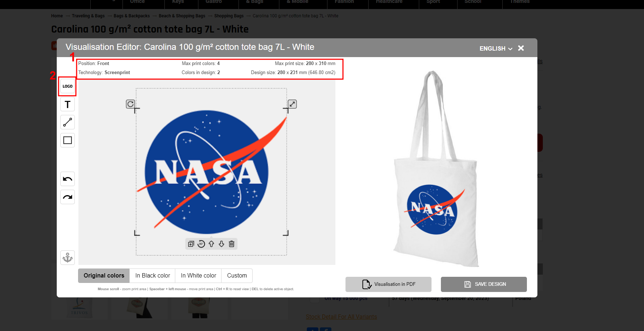
Task: Click the Position: Front text
Action: pos(94,64)
